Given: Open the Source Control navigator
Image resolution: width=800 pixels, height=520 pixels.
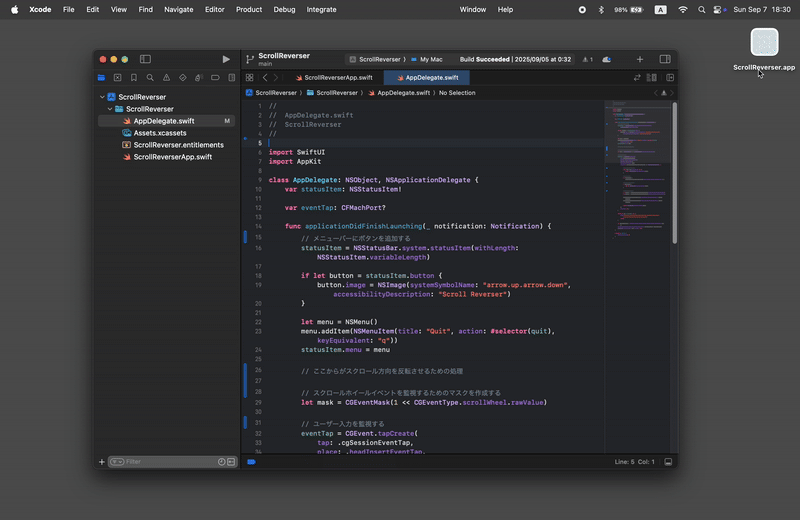Looking at the screenshot, I should coord(117,78).
